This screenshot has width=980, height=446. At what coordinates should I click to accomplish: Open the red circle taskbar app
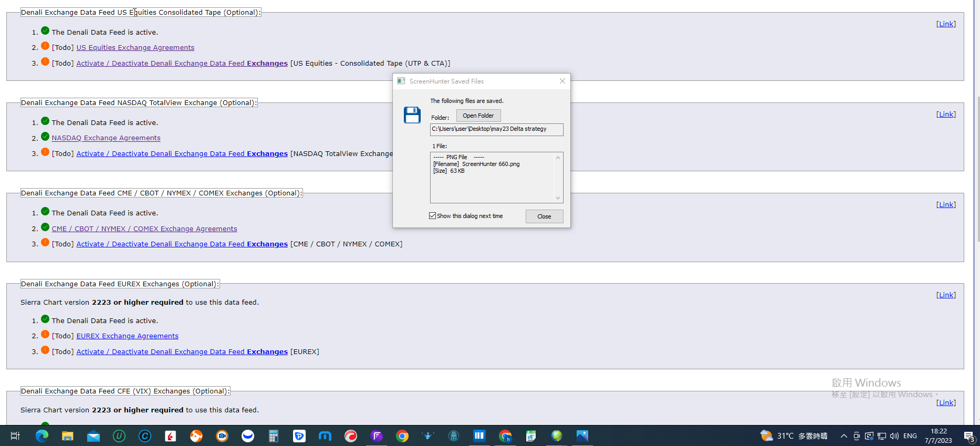click(351, 435)
